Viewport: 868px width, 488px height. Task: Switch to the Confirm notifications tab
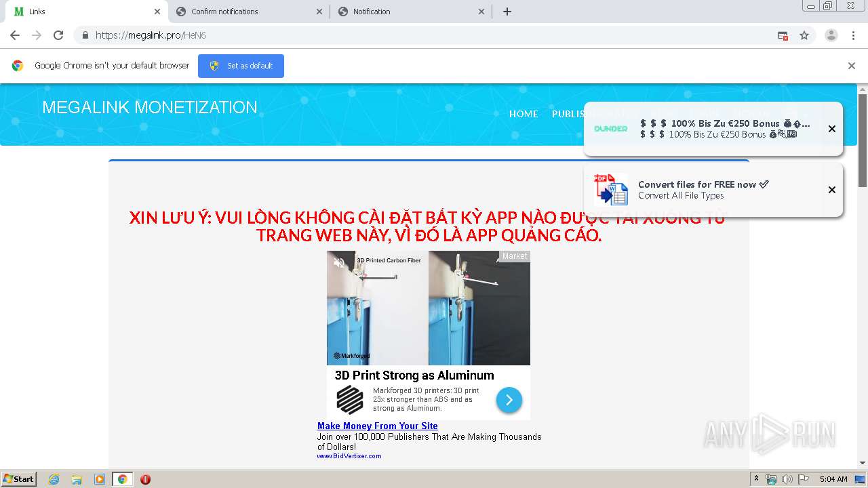[x=249, y=12]
